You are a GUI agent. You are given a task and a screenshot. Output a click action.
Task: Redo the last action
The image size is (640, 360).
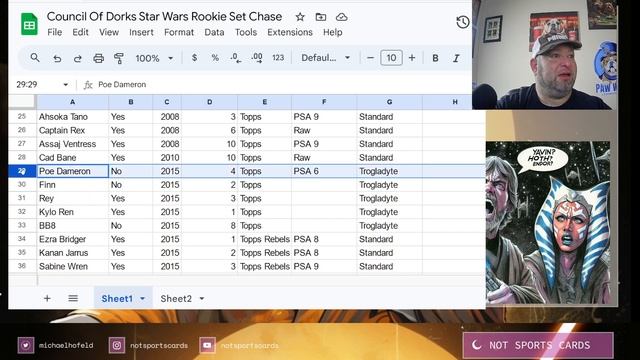coord(78,58)
